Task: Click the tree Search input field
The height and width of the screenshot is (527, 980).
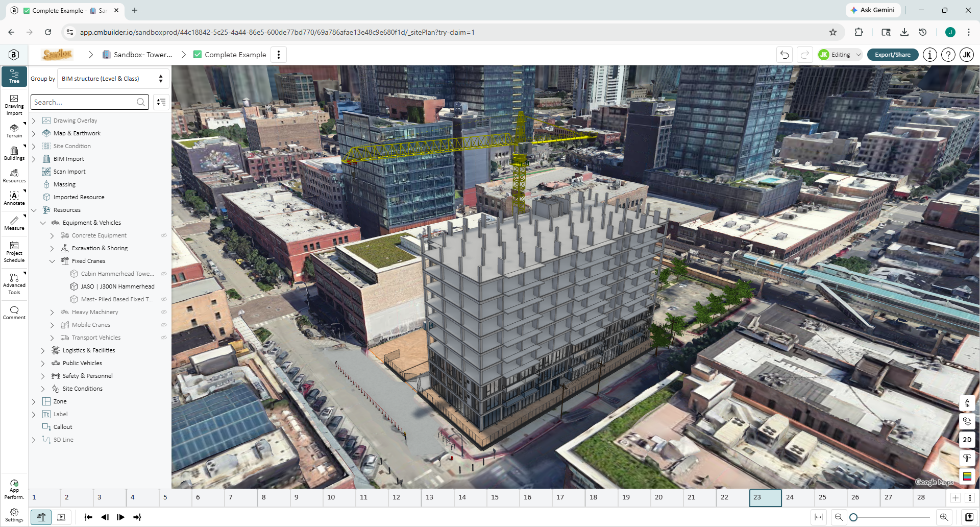Action: coord(90,102)
